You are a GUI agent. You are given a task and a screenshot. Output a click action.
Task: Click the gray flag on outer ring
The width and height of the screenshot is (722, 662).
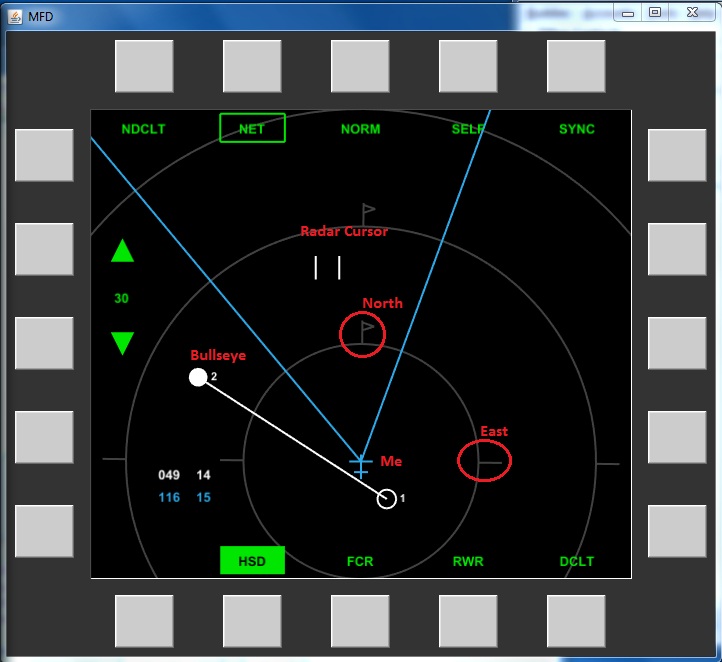368,215
